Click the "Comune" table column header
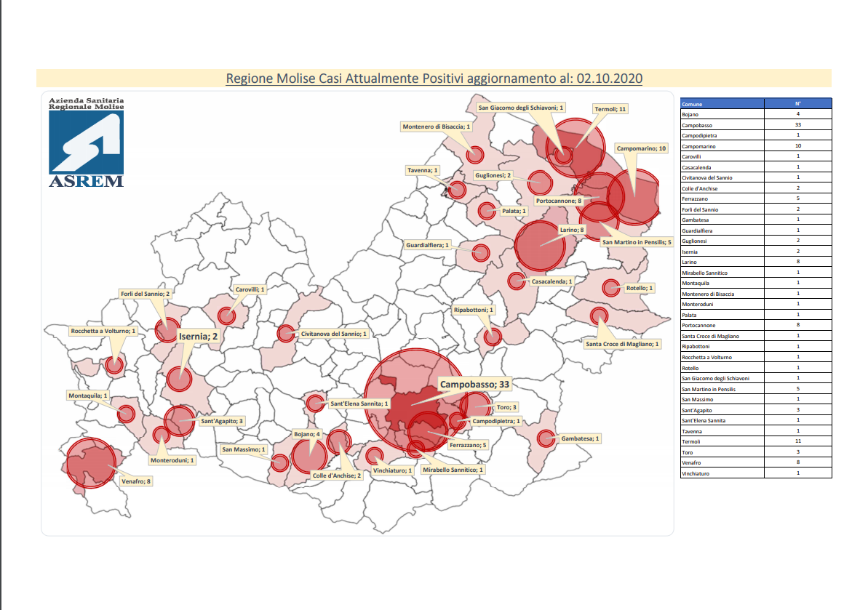Image resolution: width=868 pixels, height=610 pixels. [x=722, y=104]
